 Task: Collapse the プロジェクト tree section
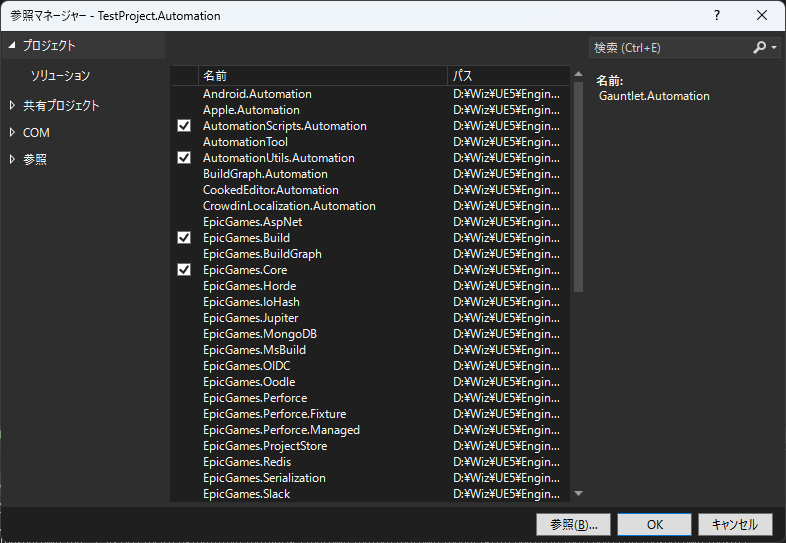coord(12,45)
